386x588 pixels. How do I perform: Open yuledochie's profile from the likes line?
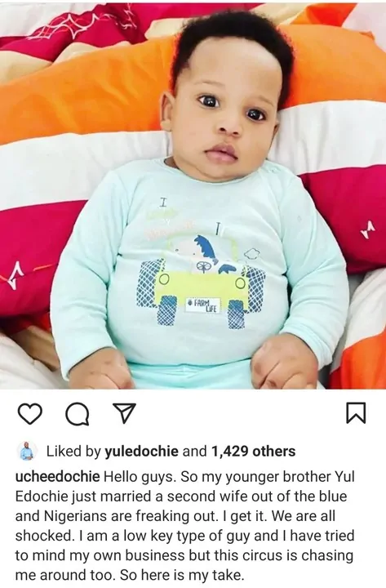pos(141,451)
